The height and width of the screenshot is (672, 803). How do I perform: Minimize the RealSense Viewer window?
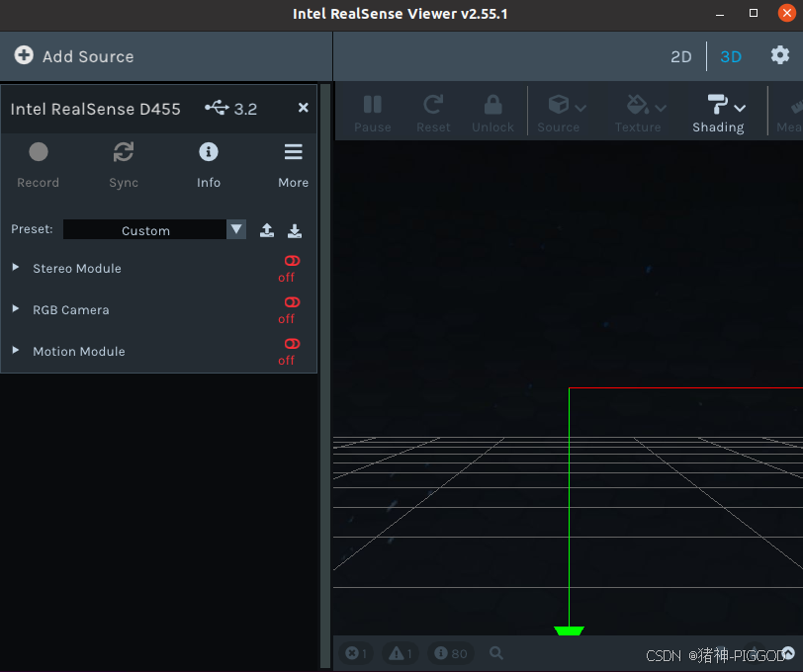click(x=720, y=14)
